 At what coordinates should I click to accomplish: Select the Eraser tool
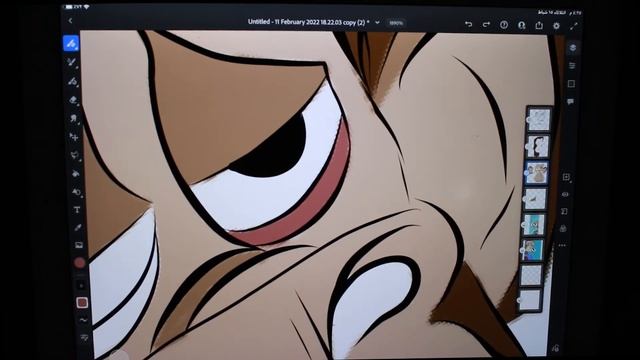point(73,100)
